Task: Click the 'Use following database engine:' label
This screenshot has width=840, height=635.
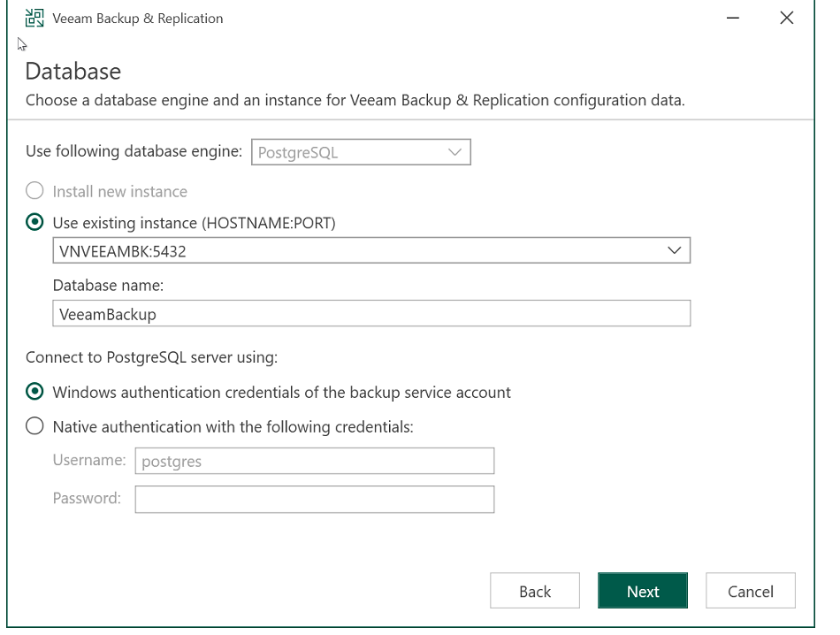Action: click(134, 151)
